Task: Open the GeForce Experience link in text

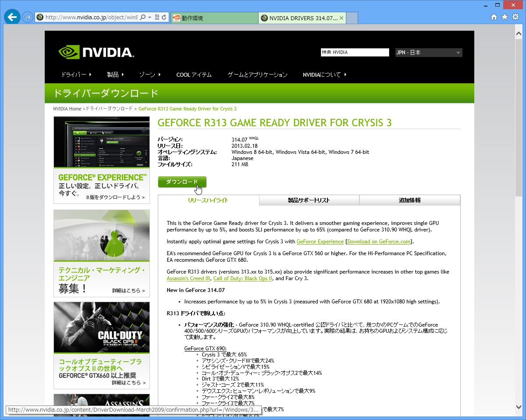Action: coord(320,242)
